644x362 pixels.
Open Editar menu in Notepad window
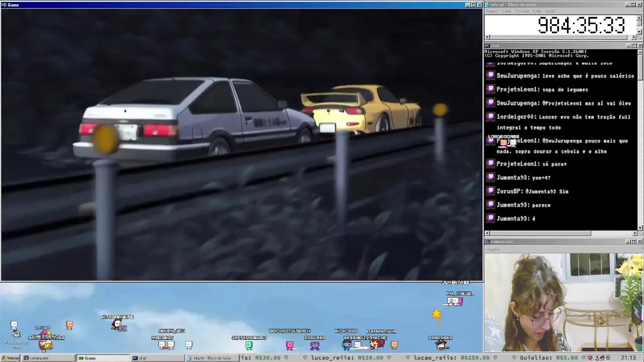(x=506, y=11)
